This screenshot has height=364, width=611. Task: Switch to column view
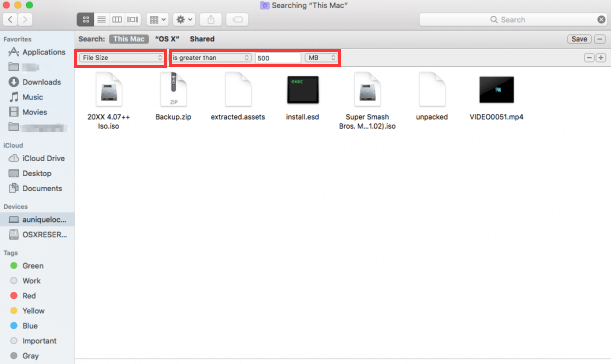click(x=117, y=19)
